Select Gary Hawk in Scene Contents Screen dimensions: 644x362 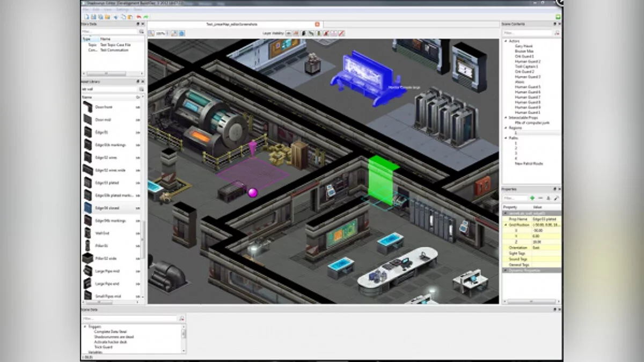[x=523, y=46]
